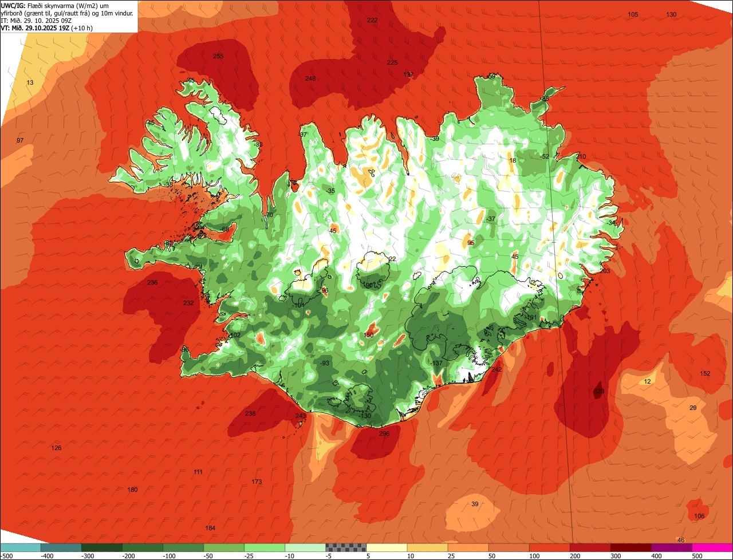
Task: Choose the light green swatch between -25 and -10
Action: coord(265,547)
